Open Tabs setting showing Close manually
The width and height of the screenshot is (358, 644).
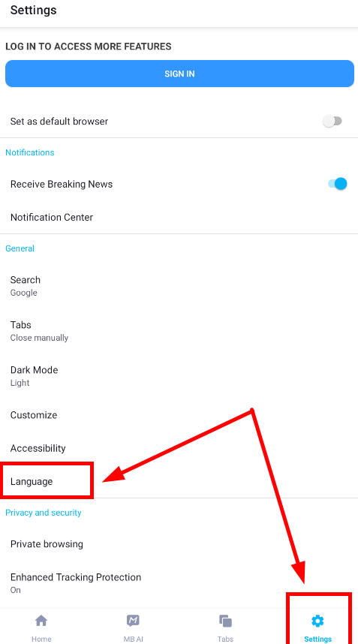click(179, 331)
